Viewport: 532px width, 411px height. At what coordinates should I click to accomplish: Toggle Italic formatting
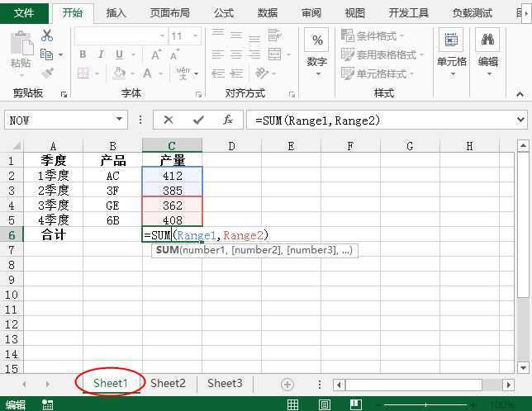(x=101, y=54)
